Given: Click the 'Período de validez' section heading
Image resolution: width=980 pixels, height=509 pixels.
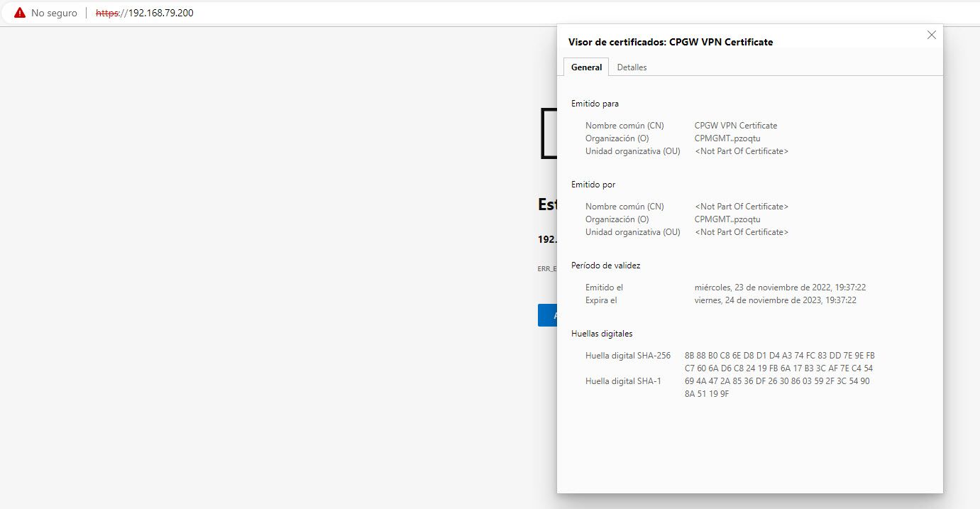Looking at the screenshot, I should [605, 265].
